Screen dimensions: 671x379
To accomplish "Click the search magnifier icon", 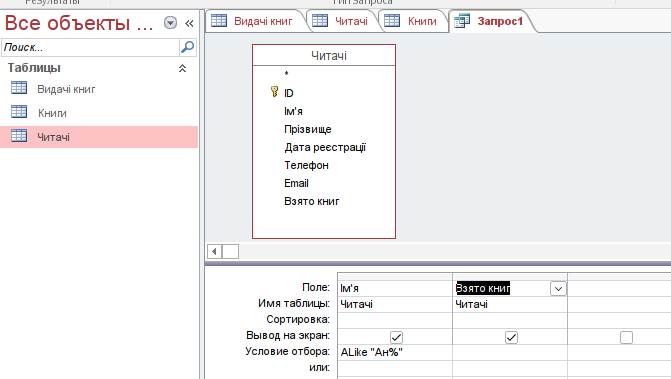I will (187, 47).
